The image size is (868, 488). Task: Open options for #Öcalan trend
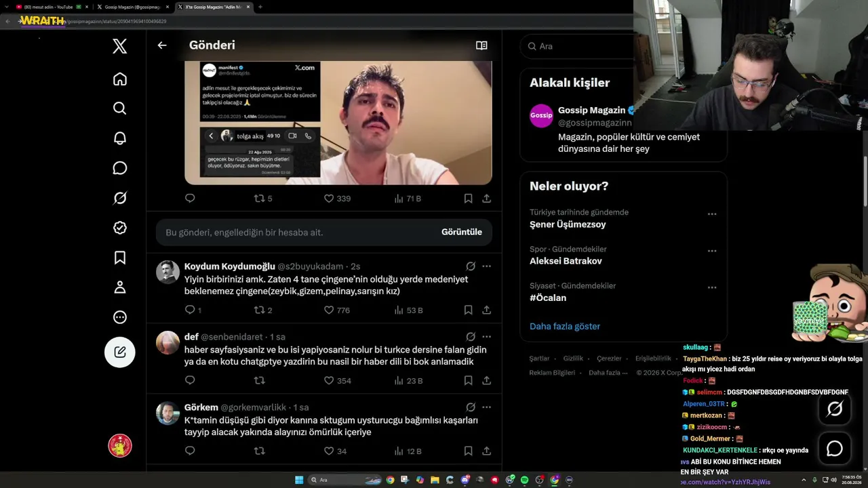click(x=712, y=287)
